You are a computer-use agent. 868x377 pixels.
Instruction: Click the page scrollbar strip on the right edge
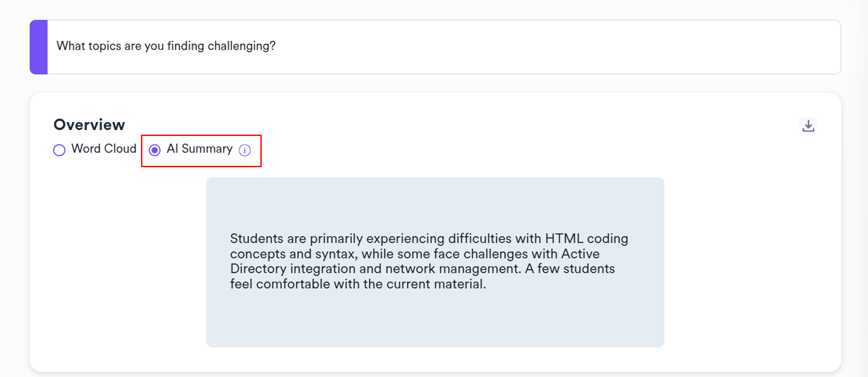tap(858, 188)
